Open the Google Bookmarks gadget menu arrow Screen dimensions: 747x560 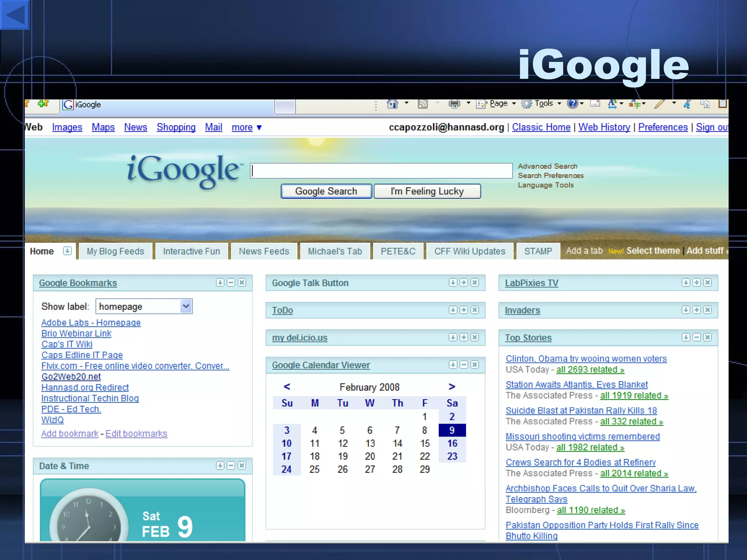click(220, 283)
